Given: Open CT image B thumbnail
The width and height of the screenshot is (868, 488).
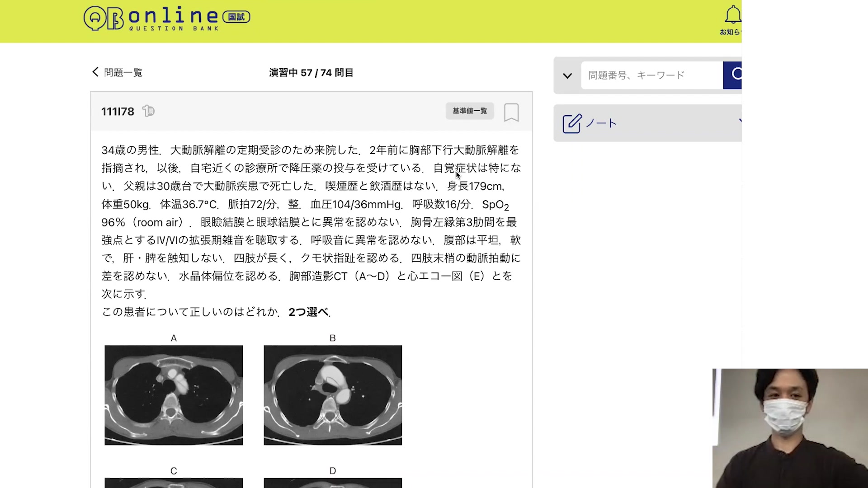Looking at the screenshot, I should point(333,395).
